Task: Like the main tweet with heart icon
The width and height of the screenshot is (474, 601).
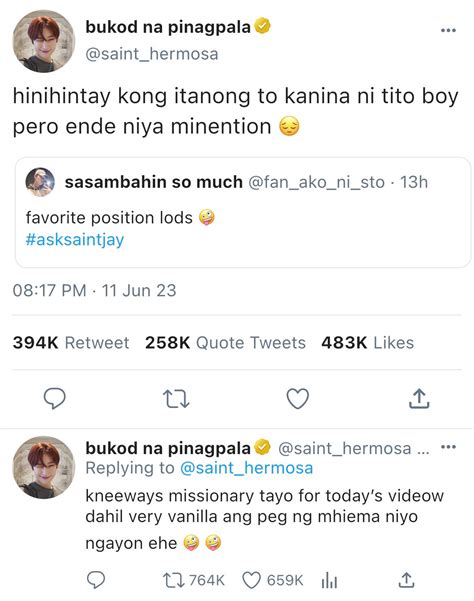Action: pyautogui.click(x=298, y=399)
